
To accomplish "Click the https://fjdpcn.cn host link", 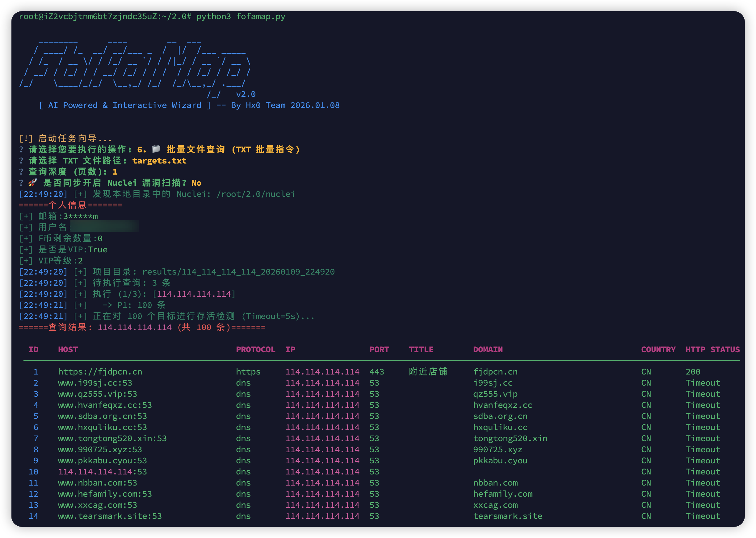I will 100,372.
